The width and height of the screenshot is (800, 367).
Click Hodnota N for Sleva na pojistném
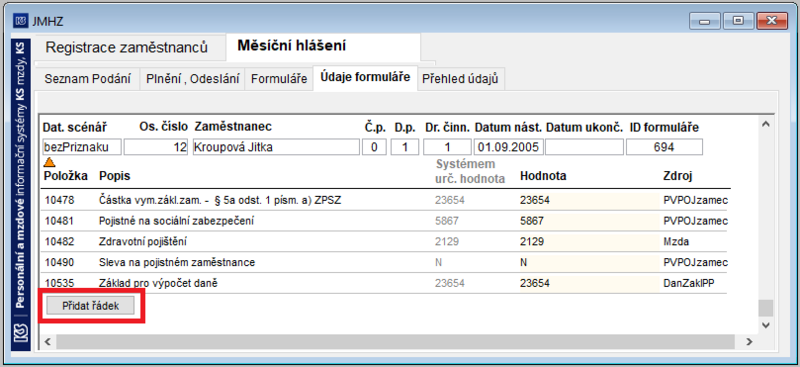coord(589,262)
